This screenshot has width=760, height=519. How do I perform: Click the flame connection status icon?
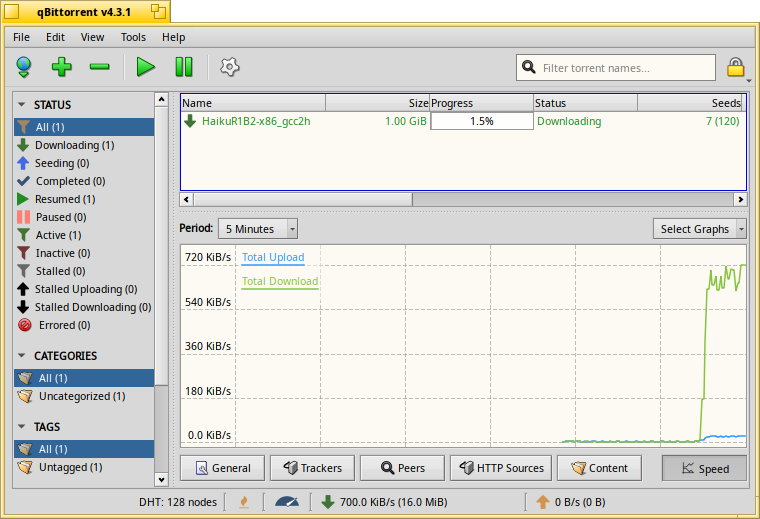coord(244,502)
